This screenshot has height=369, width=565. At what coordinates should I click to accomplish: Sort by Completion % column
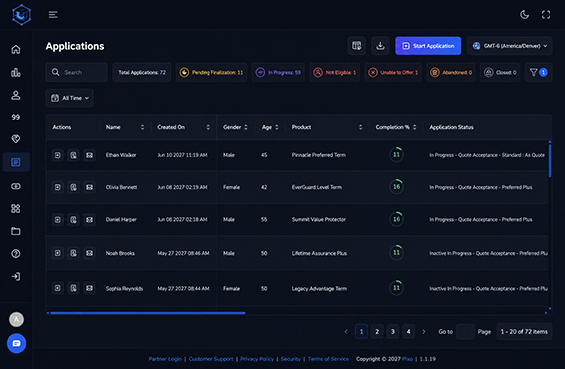click(x=414, y=127)
